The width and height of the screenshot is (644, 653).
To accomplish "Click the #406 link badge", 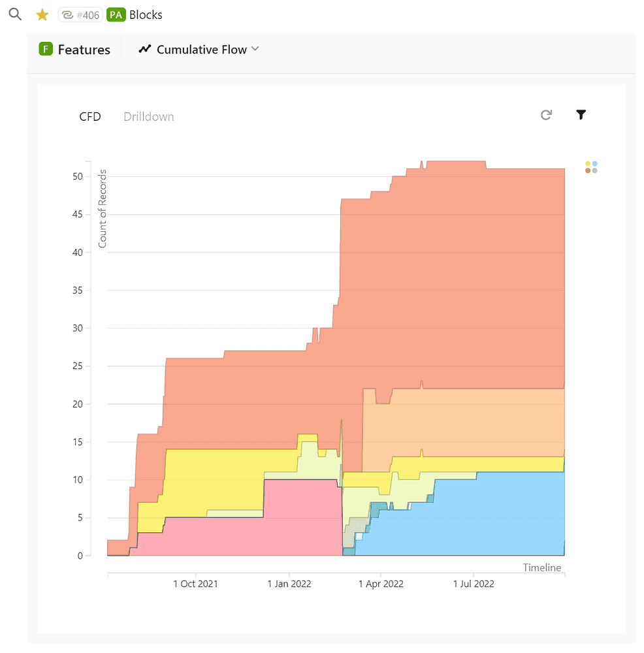I will click(x=80, y=14).
